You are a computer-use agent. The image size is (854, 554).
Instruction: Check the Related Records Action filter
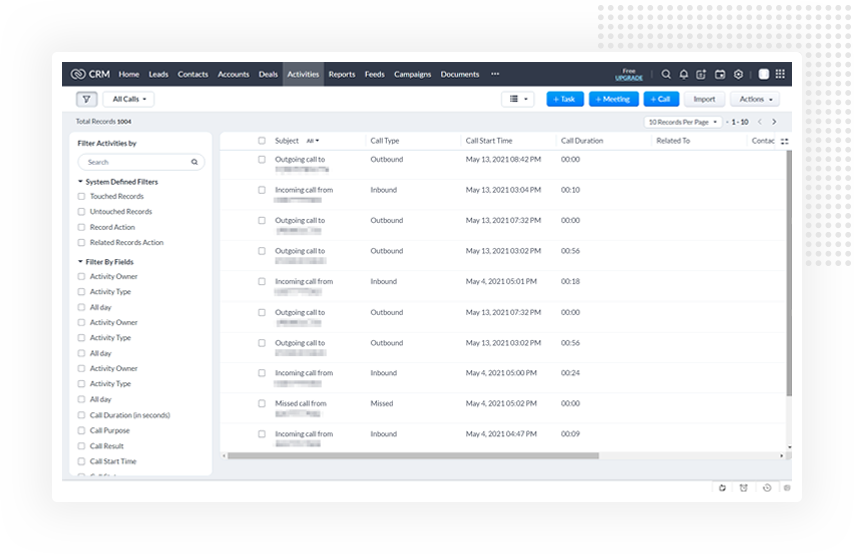pyautogui.click(x=81, y=242)
